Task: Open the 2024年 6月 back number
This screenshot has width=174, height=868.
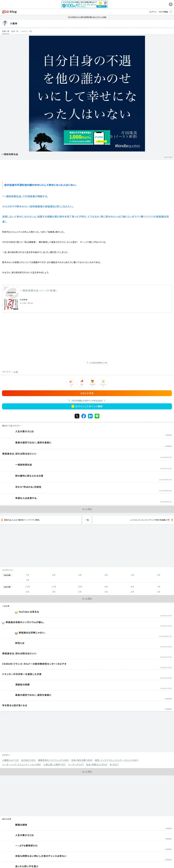Action: click(54, 575)
